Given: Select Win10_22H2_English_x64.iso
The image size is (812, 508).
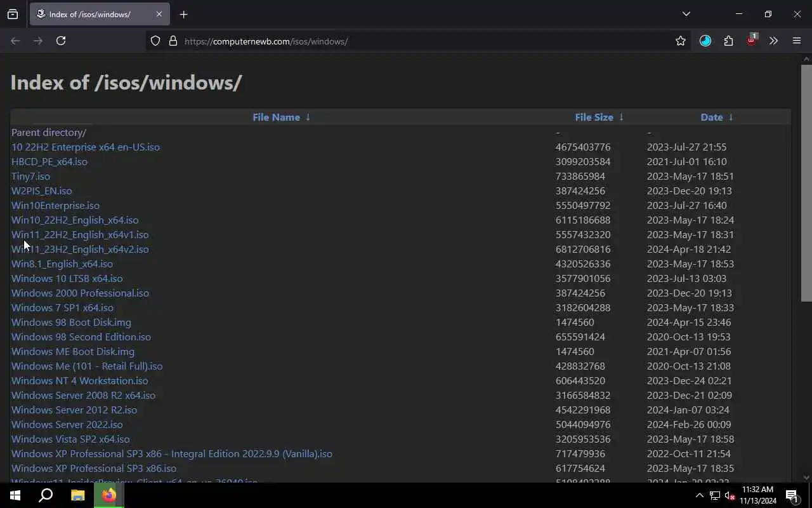Looking at the screenshot, I should [75, 220].
